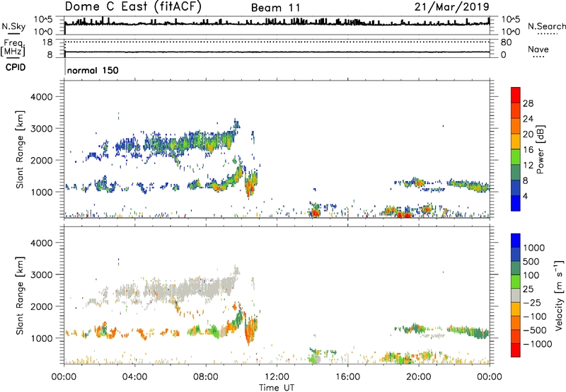Click the '12:00' time axis tick label
The height and width of the screenshot is (392, 566).
(x=277, y=377)
